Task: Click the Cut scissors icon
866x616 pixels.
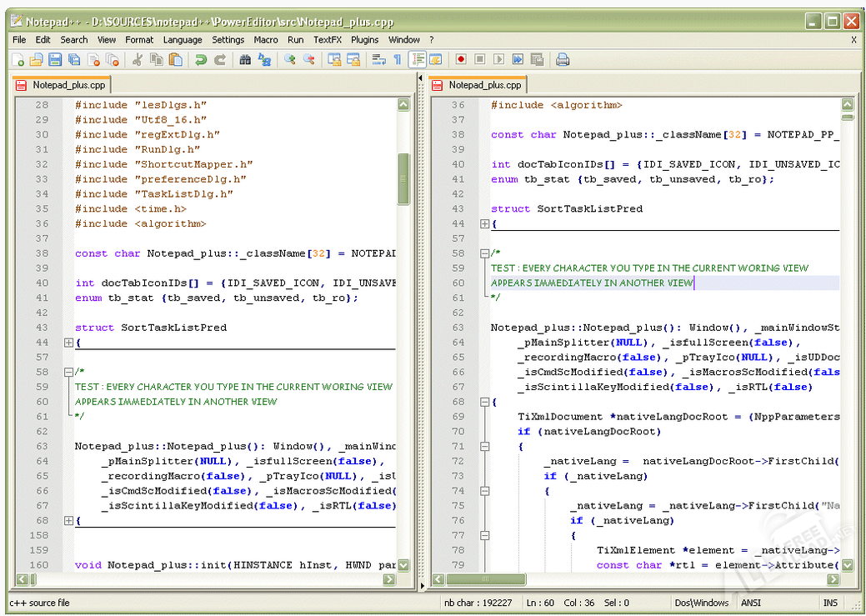Action: [x=138, y=59]
